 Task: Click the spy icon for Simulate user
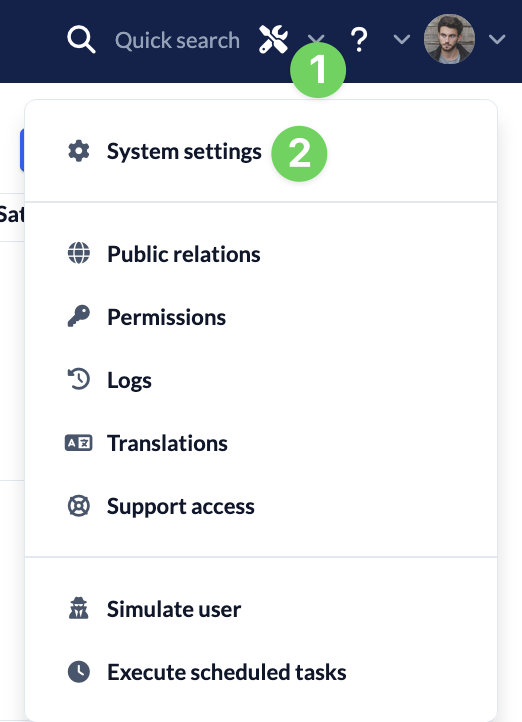(79, 608)
